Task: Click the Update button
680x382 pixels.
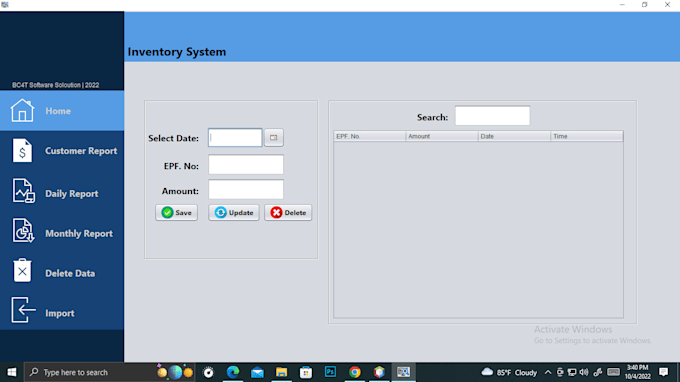Action: (x=234, y=212)
